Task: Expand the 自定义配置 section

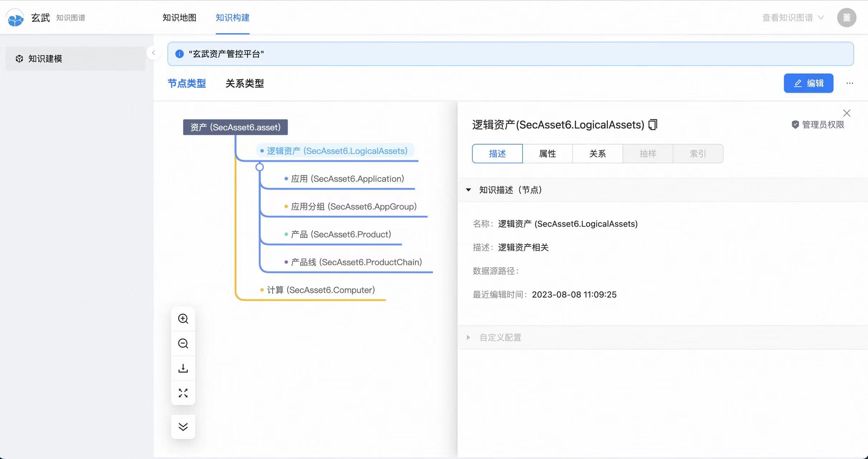Action: coord(468,337)
